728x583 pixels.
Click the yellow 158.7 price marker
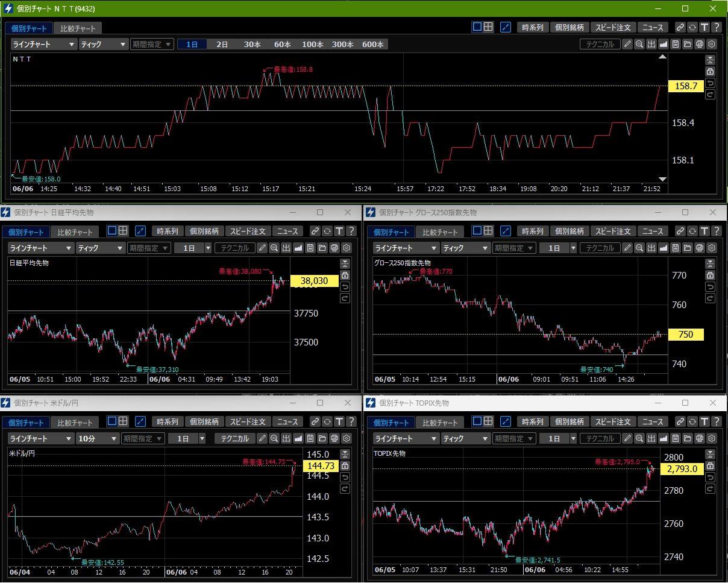685,86
